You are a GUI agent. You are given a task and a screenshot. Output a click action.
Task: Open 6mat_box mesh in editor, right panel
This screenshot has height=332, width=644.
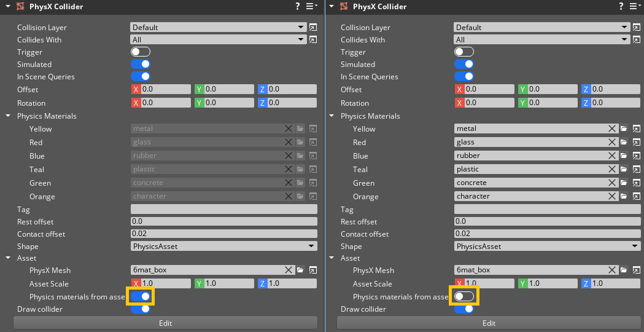[637, 271]
